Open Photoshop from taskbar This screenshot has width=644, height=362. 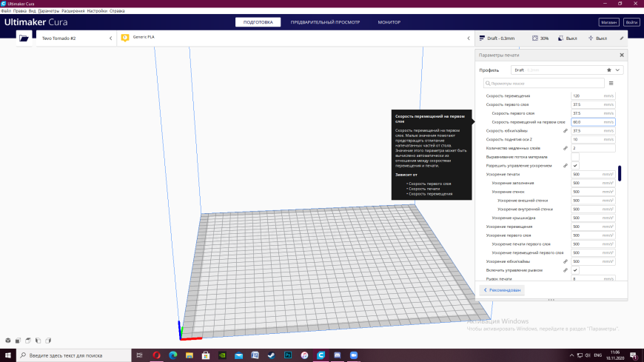[288, 355]
